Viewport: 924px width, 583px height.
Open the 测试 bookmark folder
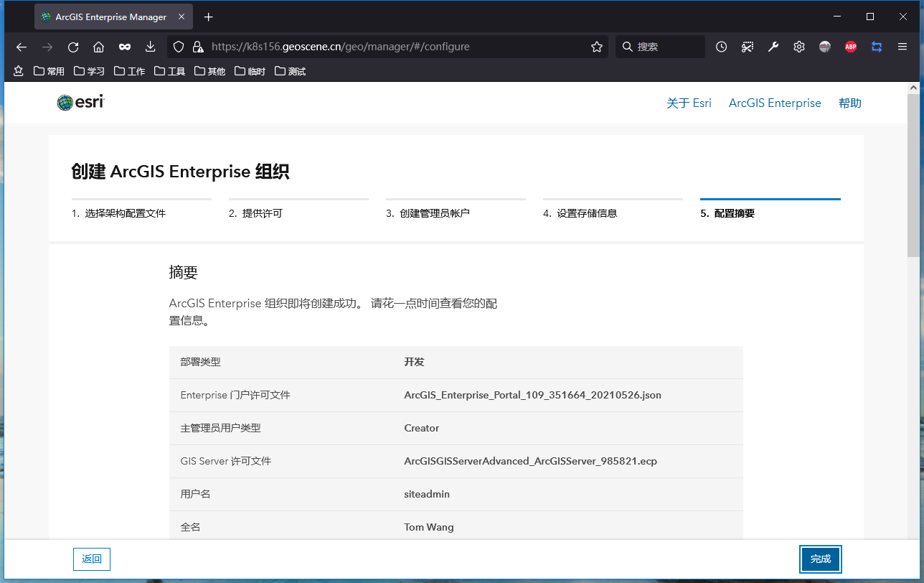pos(290,71)
